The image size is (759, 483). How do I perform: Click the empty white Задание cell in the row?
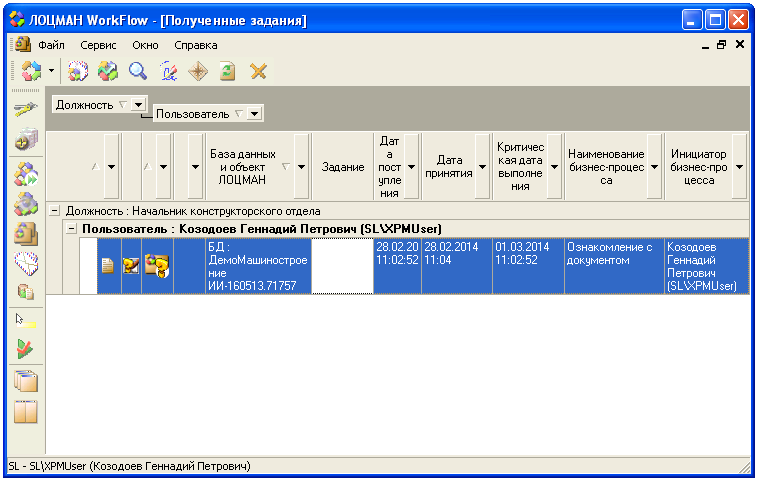tap(342, 266)
